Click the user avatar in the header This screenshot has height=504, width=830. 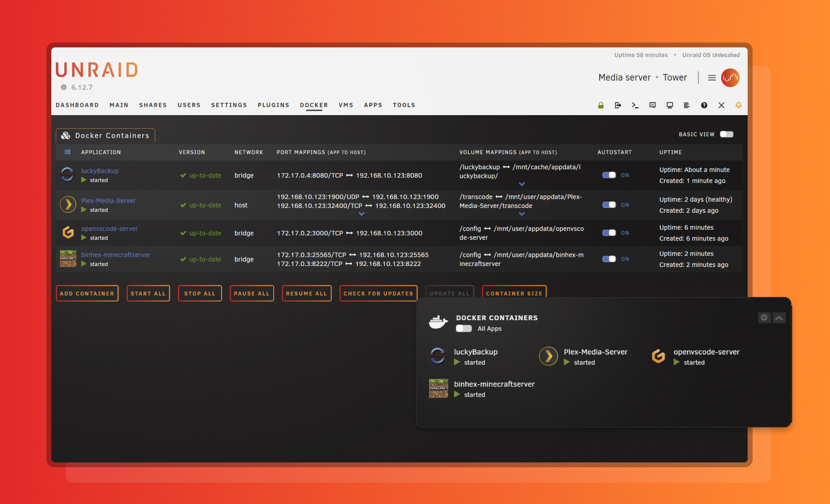(x=730, y=77)
